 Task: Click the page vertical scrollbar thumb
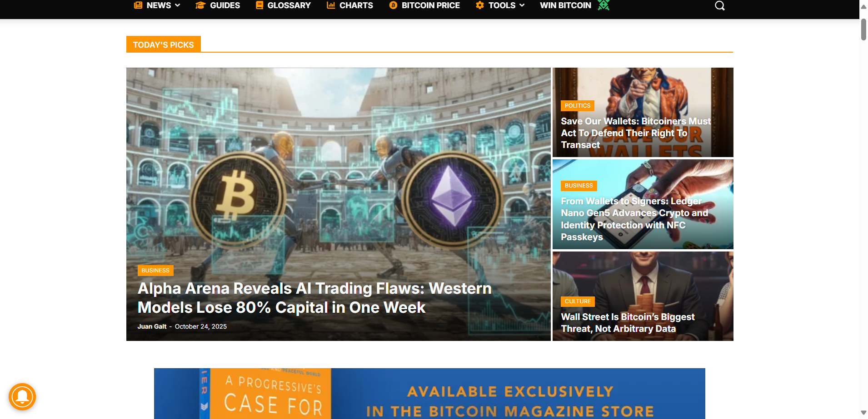point(863,30)
